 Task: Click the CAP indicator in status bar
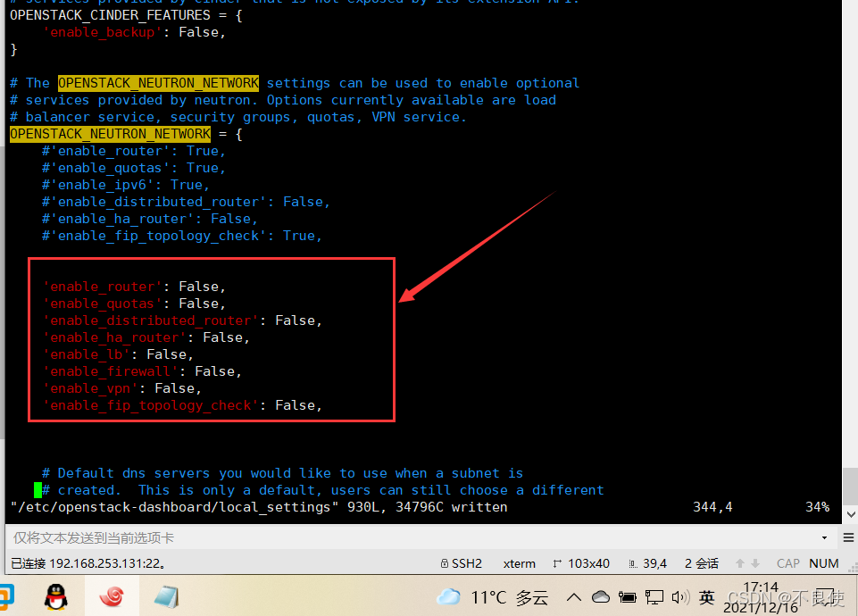click(x=788, y=563)
